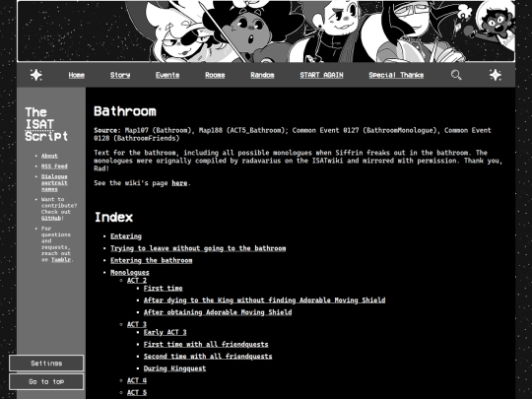Open the RSS Feed link
Image resolution: width=532 pixels, height=399 pixels.
coord(54,166)
